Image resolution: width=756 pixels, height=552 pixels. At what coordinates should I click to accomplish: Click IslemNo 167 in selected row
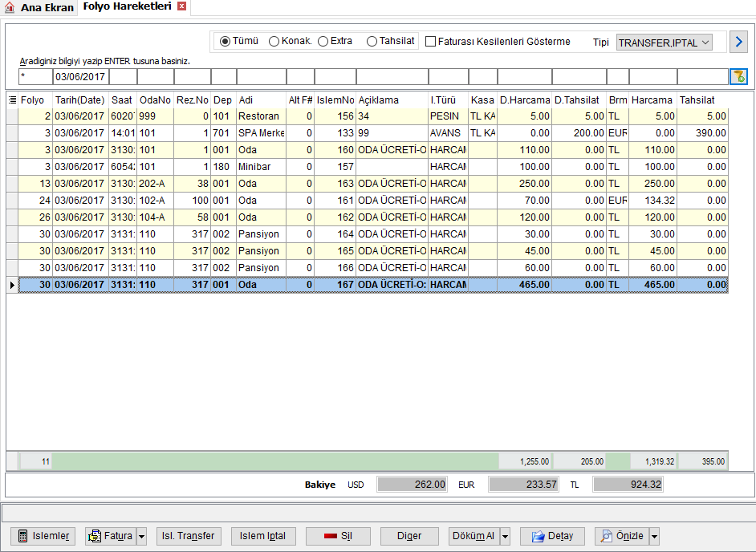(x=335, y=285)
